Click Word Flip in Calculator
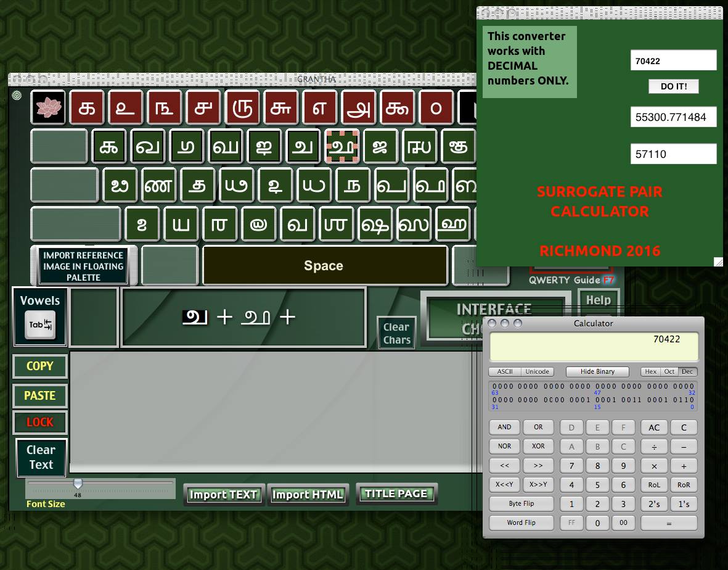728x570 pixels. click(x=521, y=522)
